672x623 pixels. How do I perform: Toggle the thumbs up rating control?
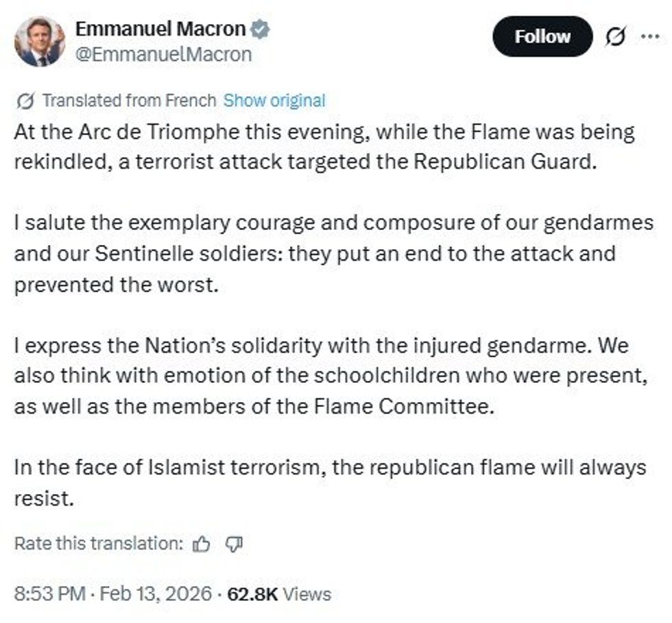(x=200, y=543)
